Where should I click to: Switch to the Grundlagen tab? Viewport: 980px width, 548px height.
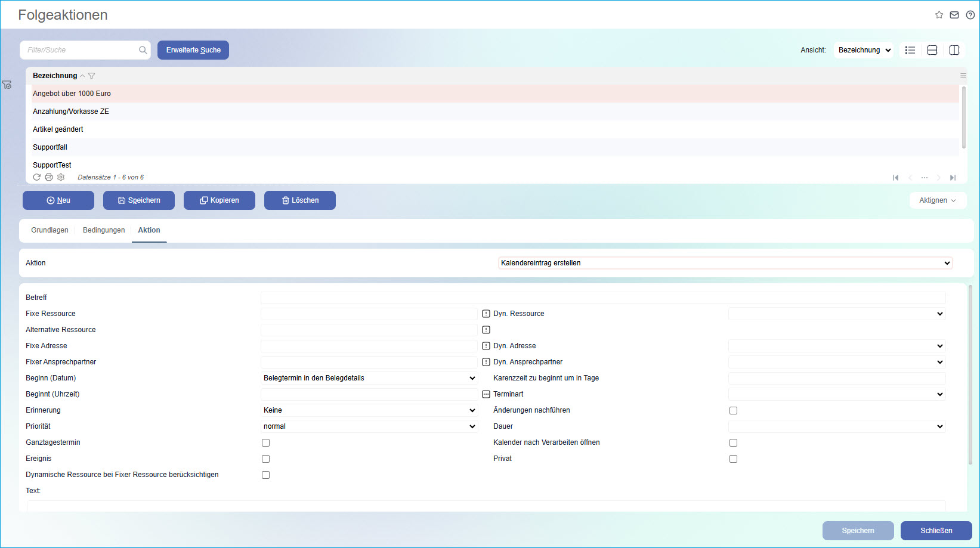(x=50, y=230)
